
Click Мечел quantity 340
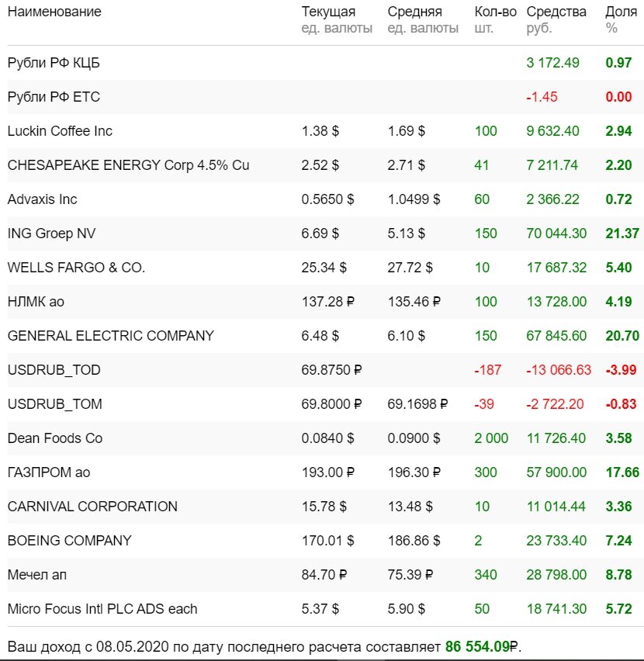(486, 575)
